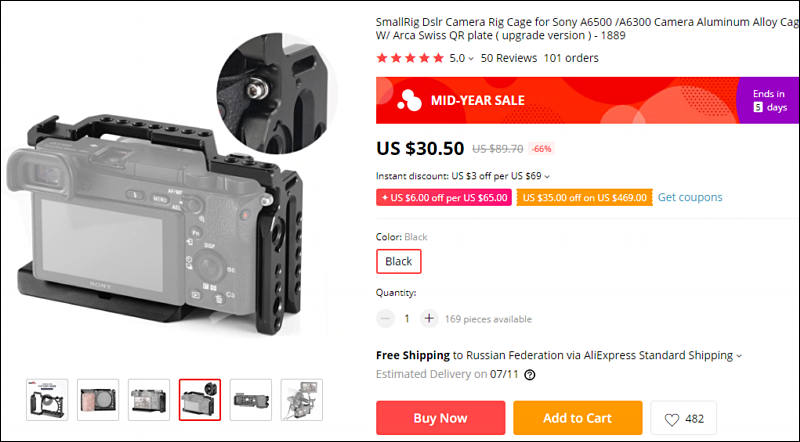Click the Get coupons link
Viewport: 800px width, 442px height.
pos(690,197)
